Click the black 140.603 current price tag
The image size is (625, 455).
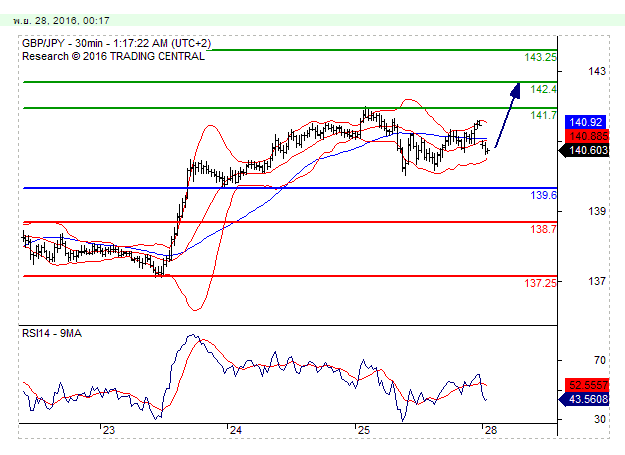[585, 151]
